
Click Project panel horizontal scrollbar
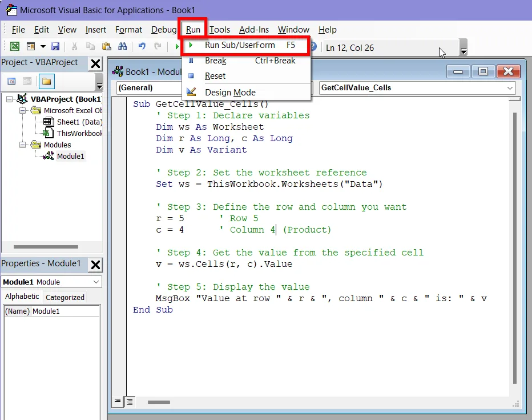pos(46,247)
